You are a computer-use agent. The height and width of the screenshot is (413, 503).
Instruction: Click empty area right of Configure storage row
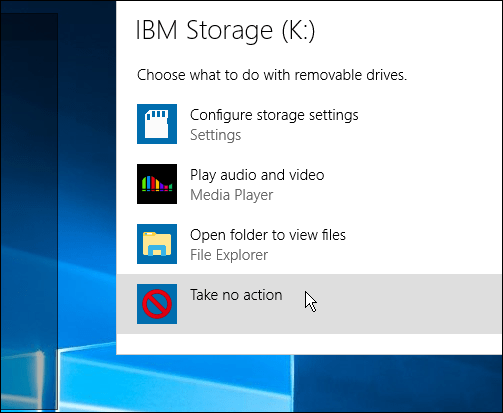[x=430, y=124]
